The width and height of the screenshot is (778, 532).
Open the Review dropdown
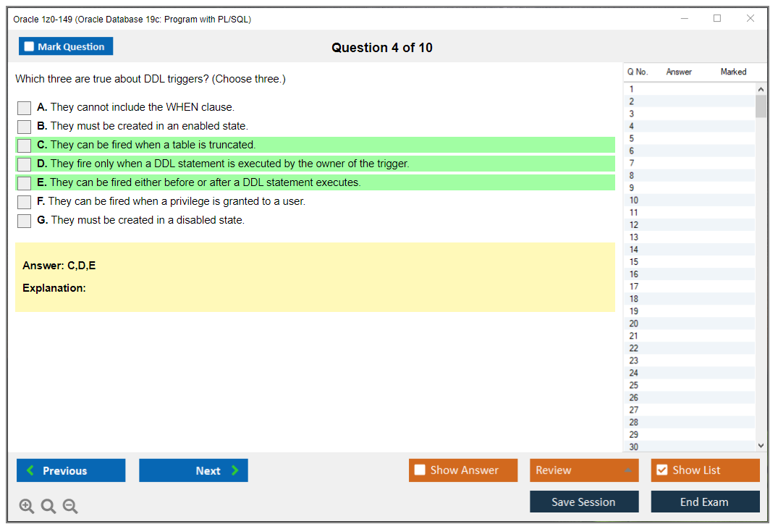(583, 470)
